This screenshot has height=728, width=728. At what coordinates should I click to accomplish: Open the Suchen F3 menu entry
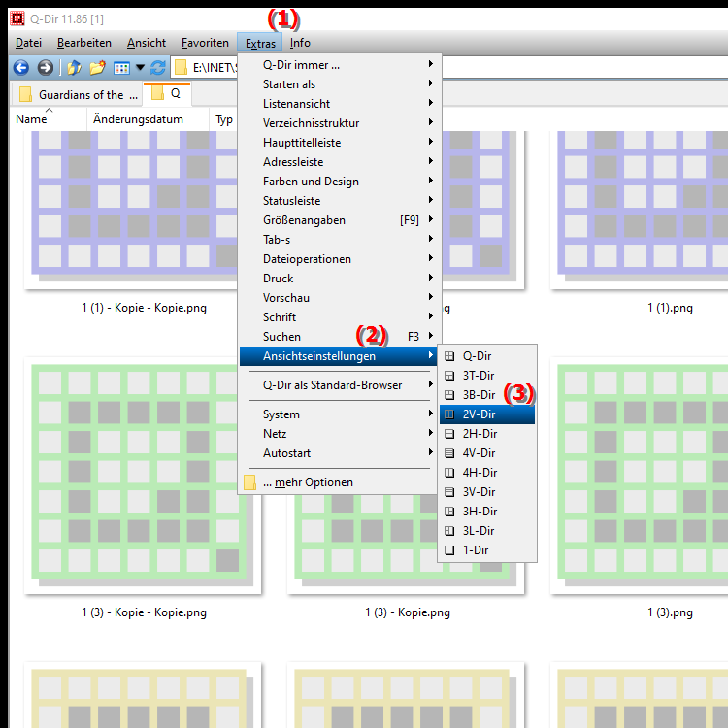click(x=340, y=337)
